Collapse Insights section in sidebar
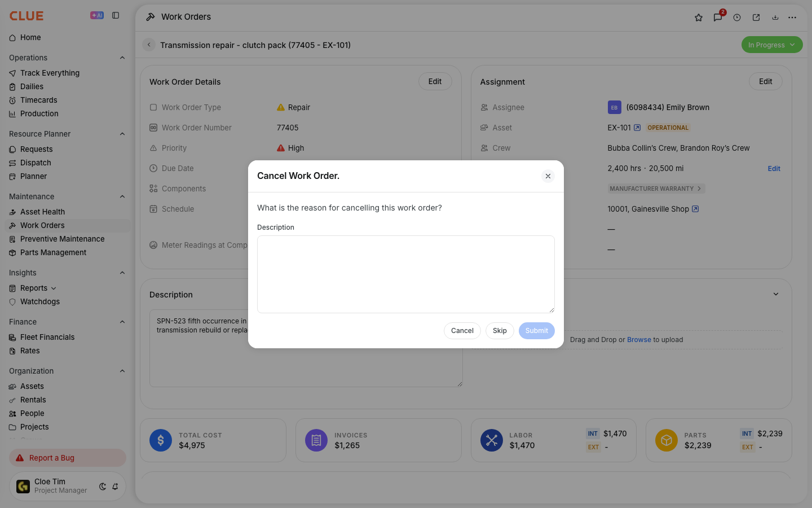Image resolution: width=812 pixels, height=508 pixels. [x=122, y=273]
